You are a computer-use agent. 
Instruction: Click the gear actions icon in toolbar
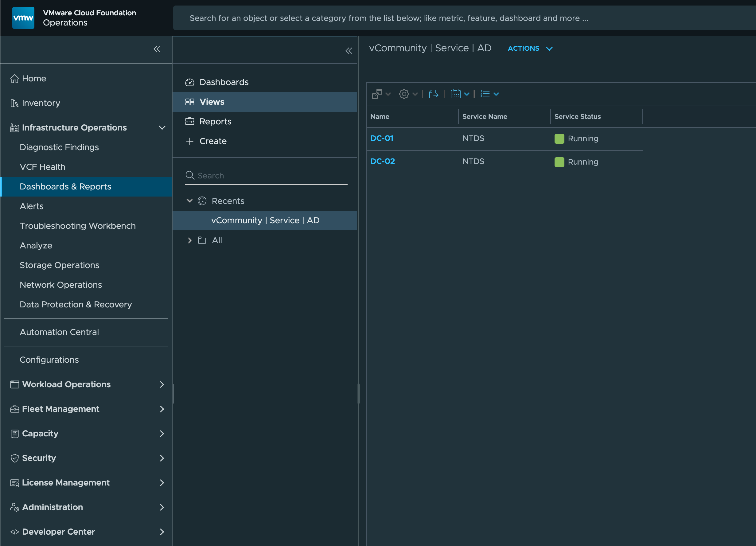click(404, 94)
